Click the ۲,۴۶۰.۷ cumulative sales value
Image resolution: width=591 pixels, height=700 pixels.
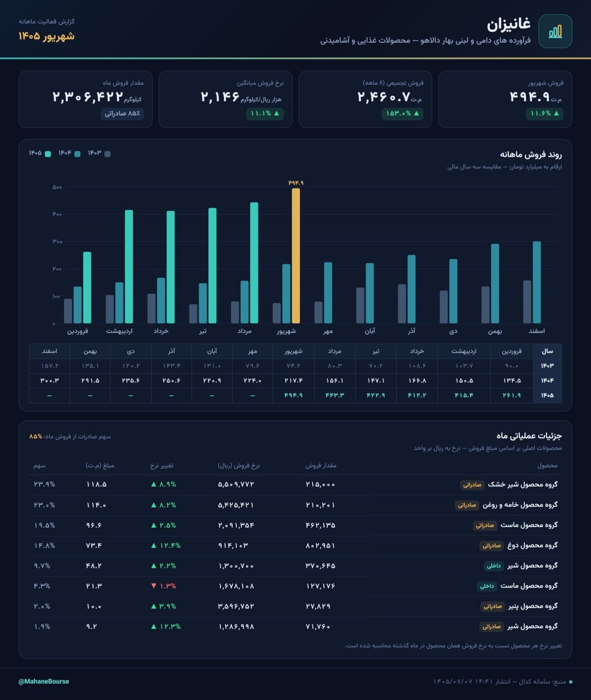pyautogui.click(x=384, y=97)
